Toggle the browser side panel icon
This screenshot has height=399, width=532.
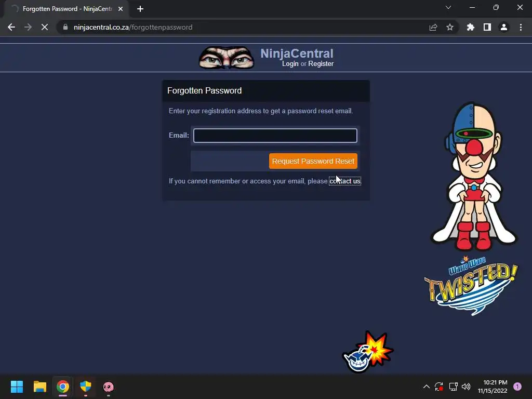tap(487, 27)
